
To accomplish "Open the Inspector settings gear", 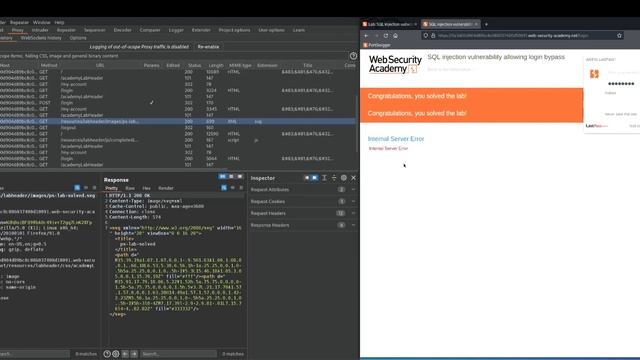I will point(344,178).
